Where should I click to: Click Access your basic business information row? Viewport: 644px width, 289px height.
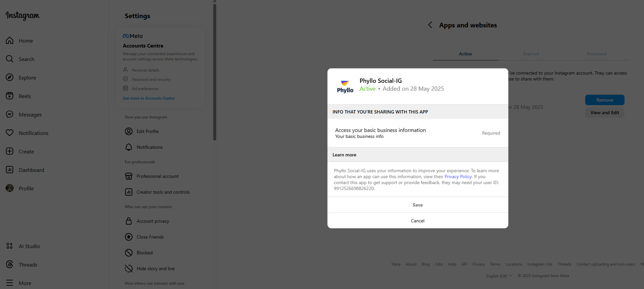click(418, 133)
